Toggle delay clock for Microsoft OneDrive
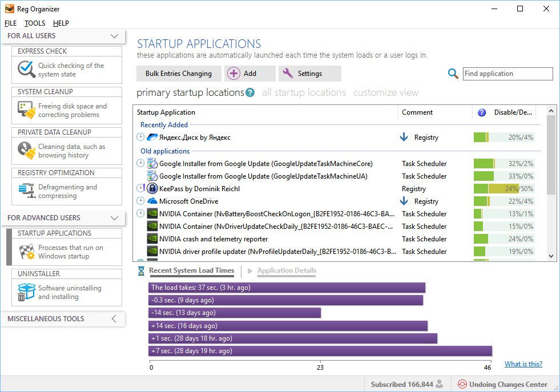The height and width of the screenshot is (392, 560). pyautogui.click(x=140, y=201)
